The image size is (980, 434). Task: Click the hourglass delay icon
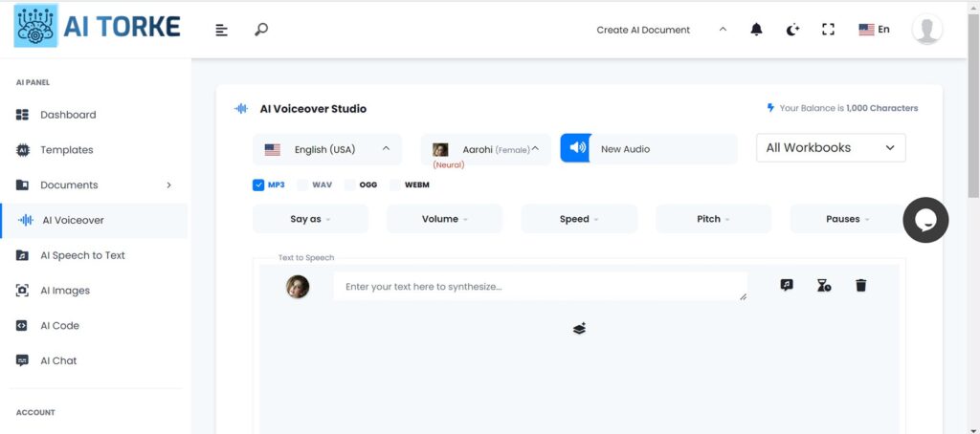824,286
